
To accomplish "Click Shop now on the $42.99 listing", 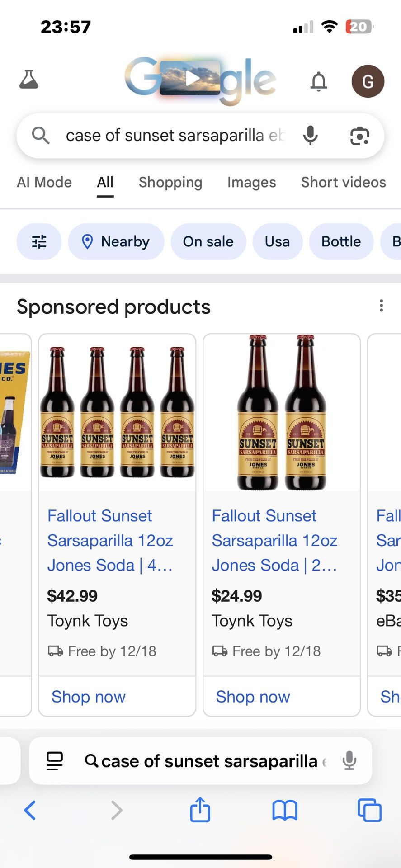I will (x=88, y=697).
